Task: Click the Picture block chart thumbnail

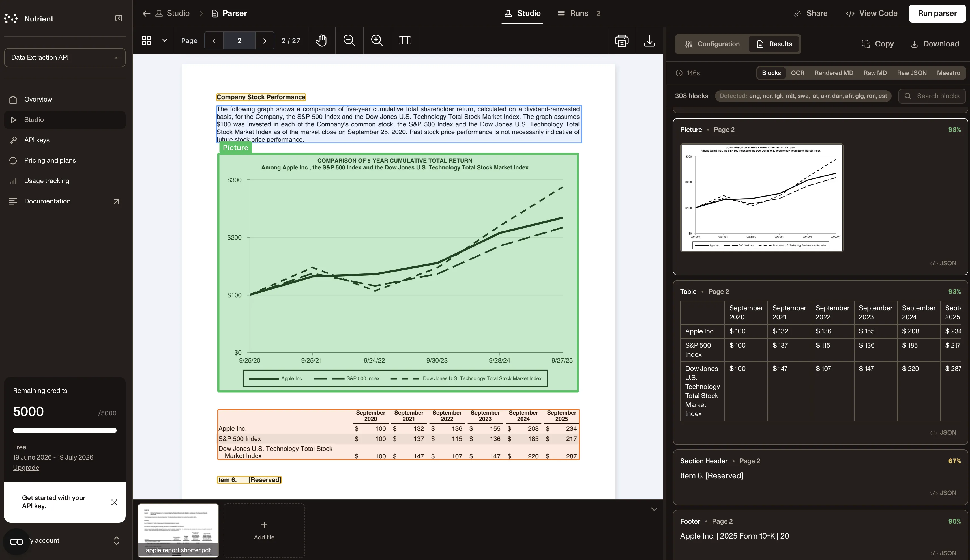Action: click(761, 198)
